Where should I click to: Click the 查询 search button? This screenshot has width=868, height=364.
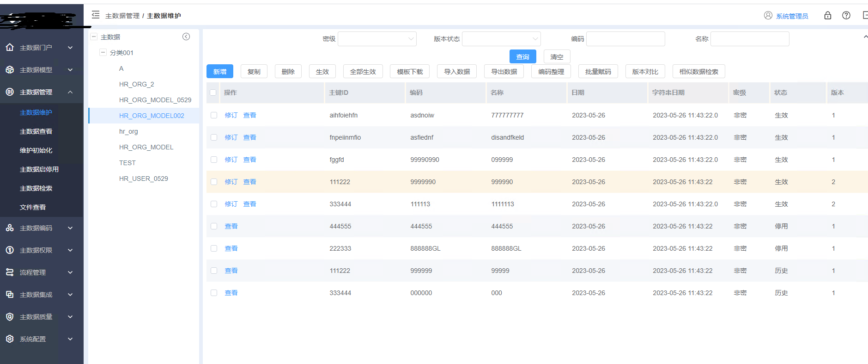click(x=523, y=56)
